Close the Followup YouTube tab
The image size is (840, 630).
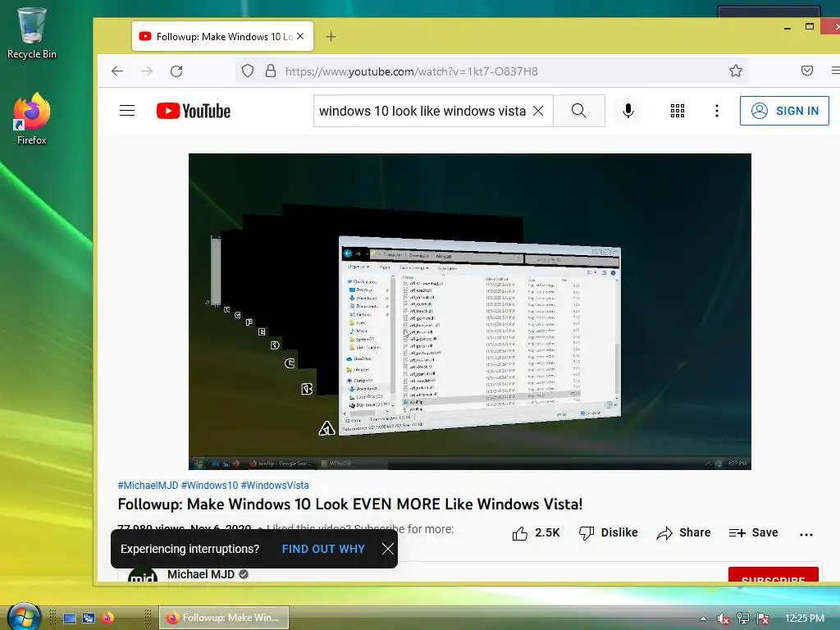click(x=300, y=36)
